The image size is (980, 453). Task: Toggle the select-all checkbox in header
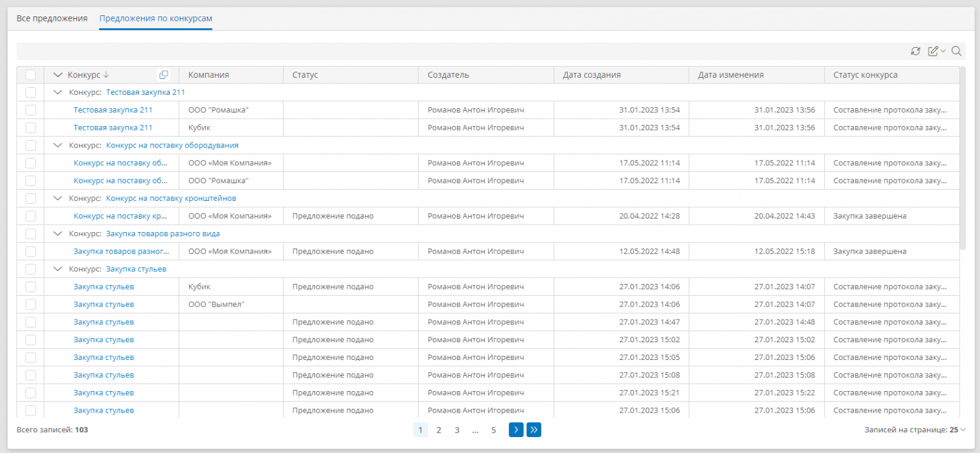[x=31, y=75]
